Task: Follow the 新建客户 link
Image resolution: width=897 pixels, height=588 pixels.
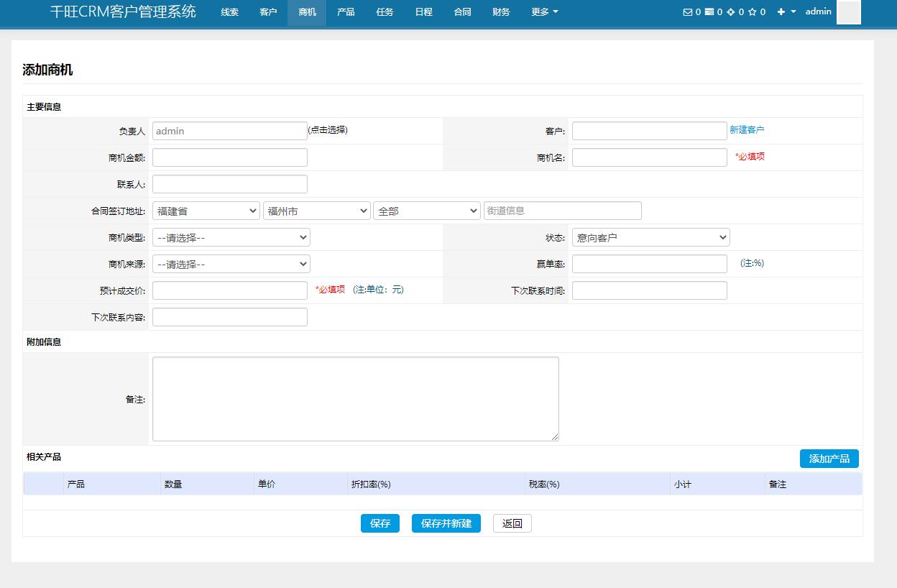Action: click(747, 130)
